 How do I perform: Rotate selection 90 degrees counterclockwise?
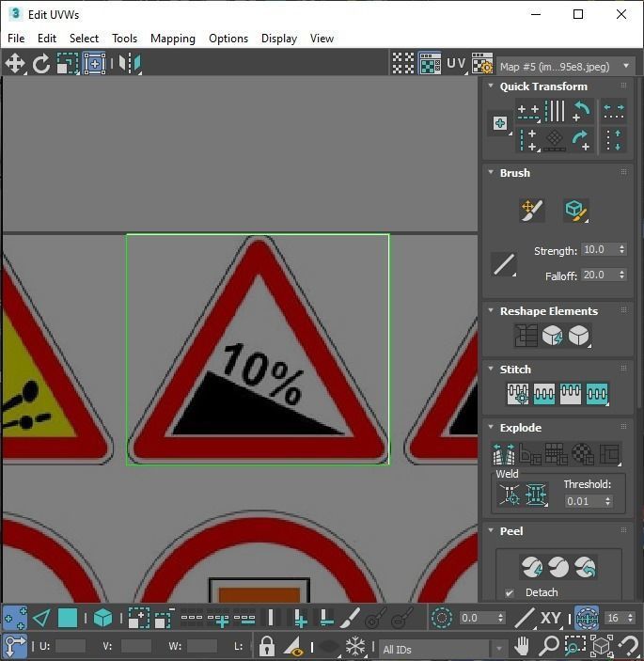click(582, 112)
